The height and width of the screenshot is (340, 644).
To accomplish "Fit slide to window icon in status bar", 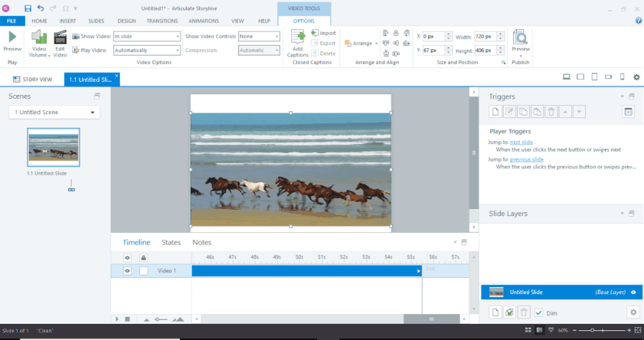I will pos(638,330).
